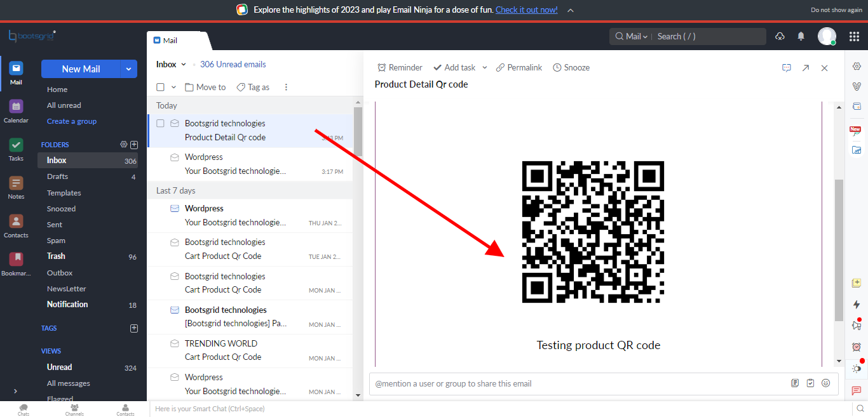Click the New Mail button
Viewport: 868px width, 417px height.
click(x=81, y=69)
